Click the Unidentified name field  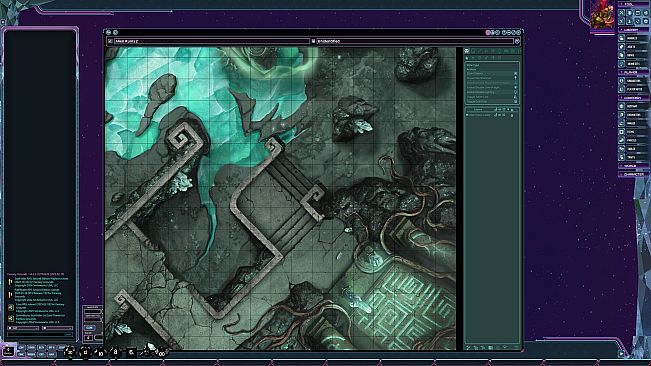coord(415,41)
